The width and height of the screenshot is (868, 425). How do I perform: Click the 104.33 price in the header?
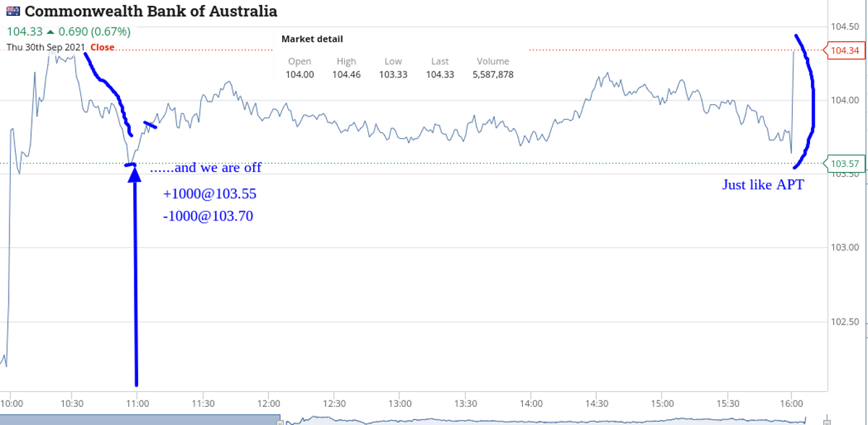click(x=25, y=32)
